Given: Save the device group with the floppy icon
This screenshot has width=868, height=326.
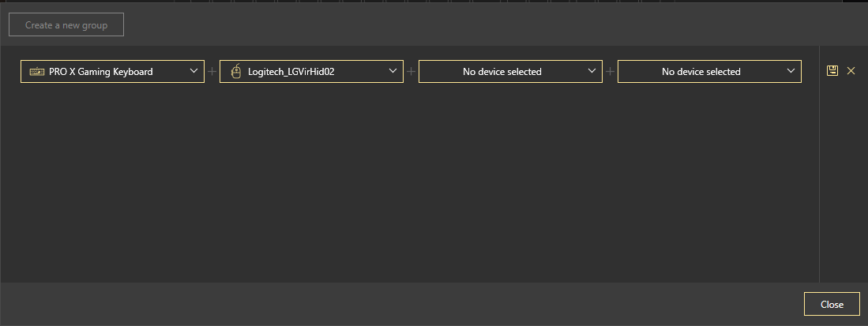Looking at the screenshot, I should (832, 71).
